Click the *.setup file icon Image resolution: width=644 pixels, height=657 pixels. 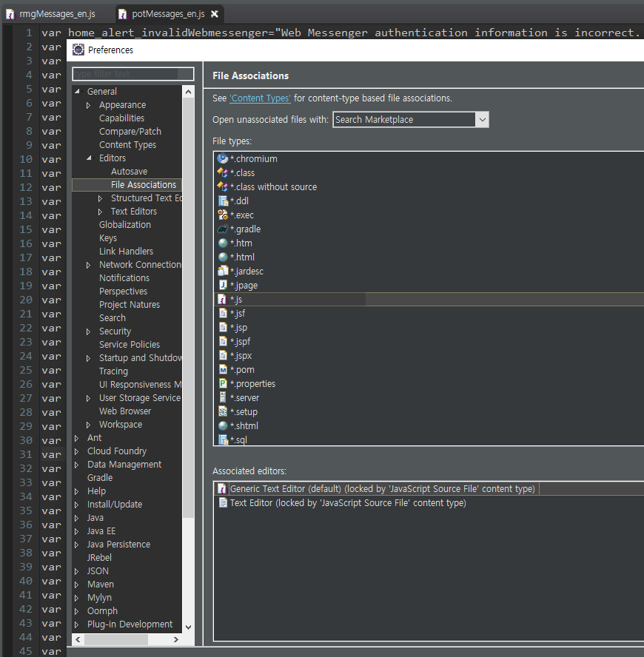[223, 411]
